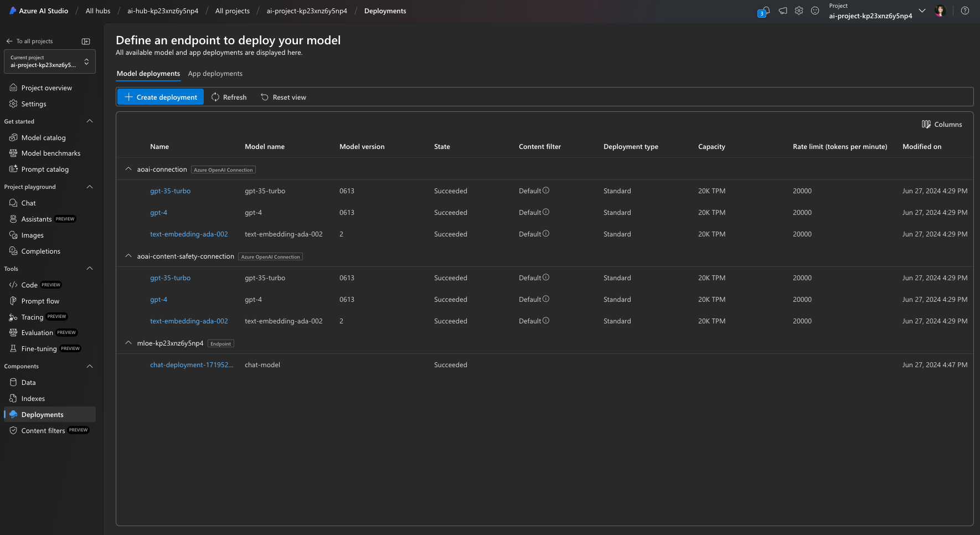Viewport: 980px width, 535px height.
Task: Go to All hubs breadcrumb
Action: coord(98,11)
